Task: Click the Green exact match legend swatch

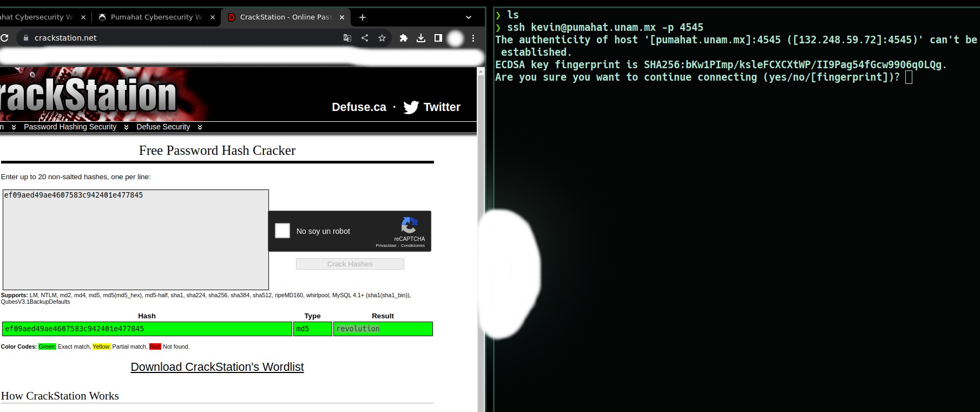Action: (47, 346)
